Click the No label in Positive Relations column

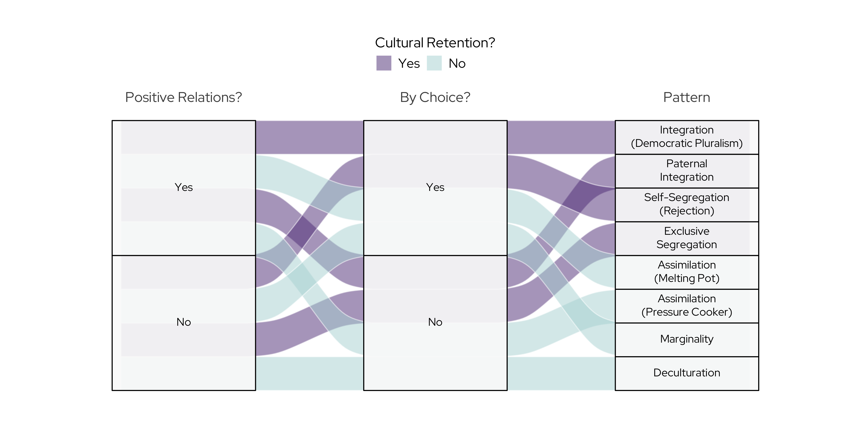click(184, 322)
